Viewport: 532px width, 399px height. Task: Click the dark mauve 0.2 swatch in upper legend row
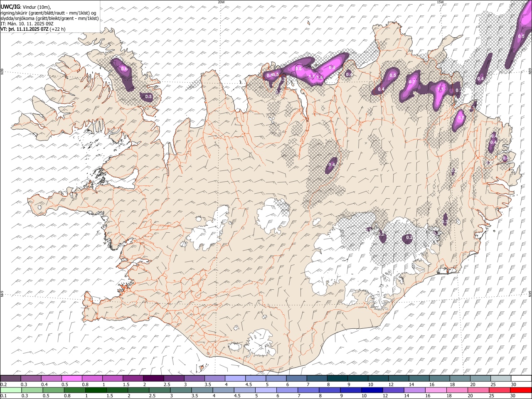[x=11, y=379]
